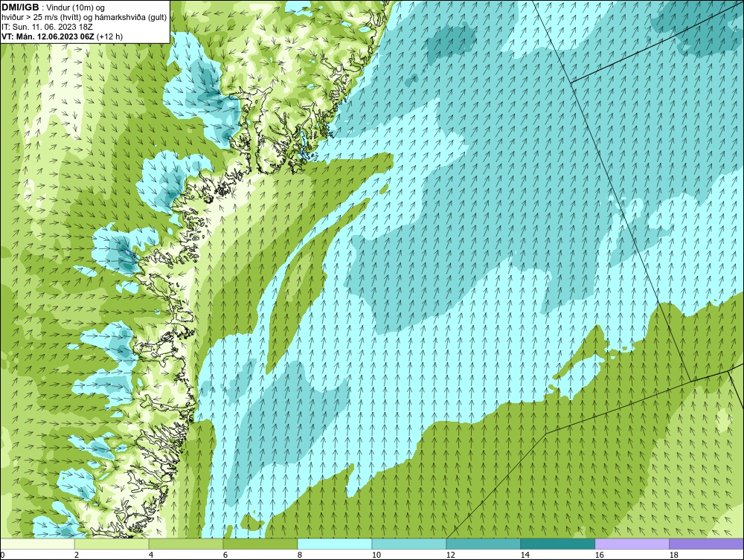The width and height of the screenshot is (744, 560).
Task: Click the 6–8 m/s olive green legend swatch
Action: [x=260, y=544]
